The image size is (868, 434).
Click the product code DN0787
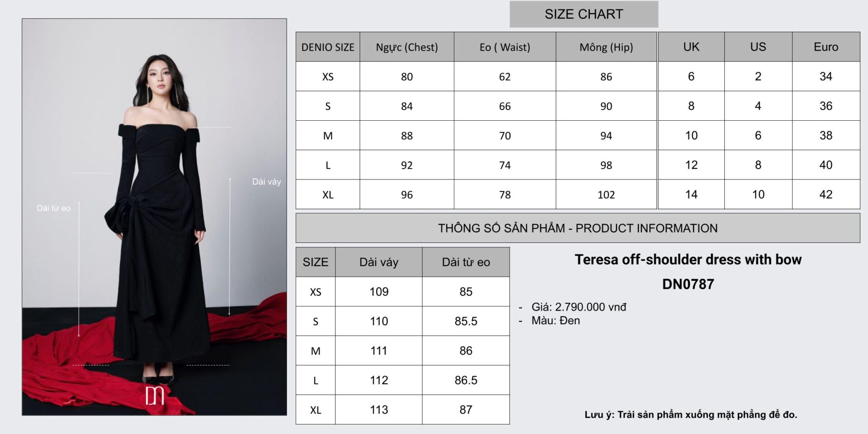pyautogui.click(x=688, y=284)
